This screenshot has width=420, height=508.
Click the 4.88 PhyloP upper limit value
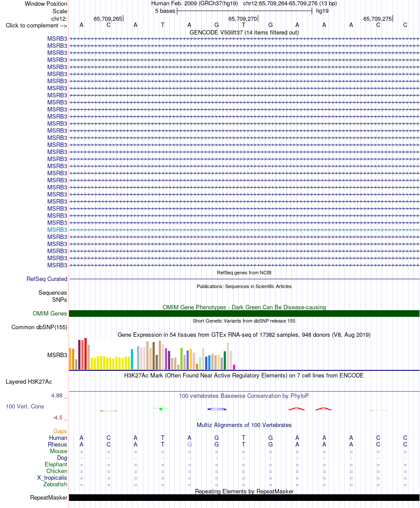[x=57, y=396]
